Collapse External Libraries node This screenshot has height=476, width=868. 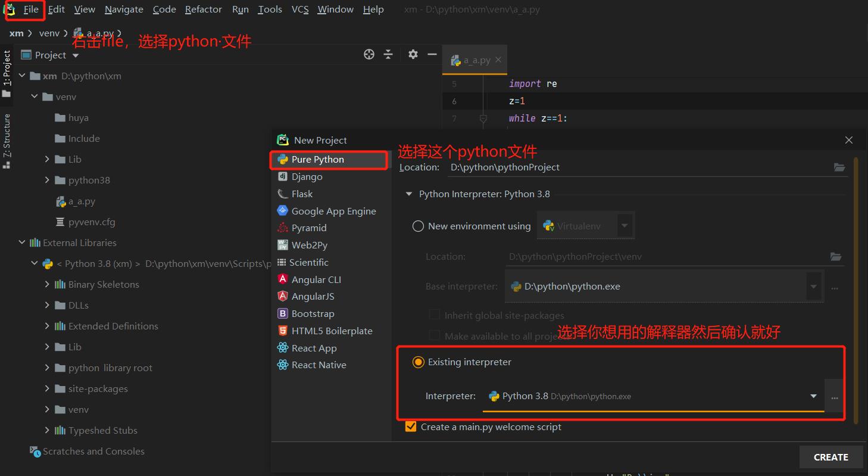tap(22, 243)
